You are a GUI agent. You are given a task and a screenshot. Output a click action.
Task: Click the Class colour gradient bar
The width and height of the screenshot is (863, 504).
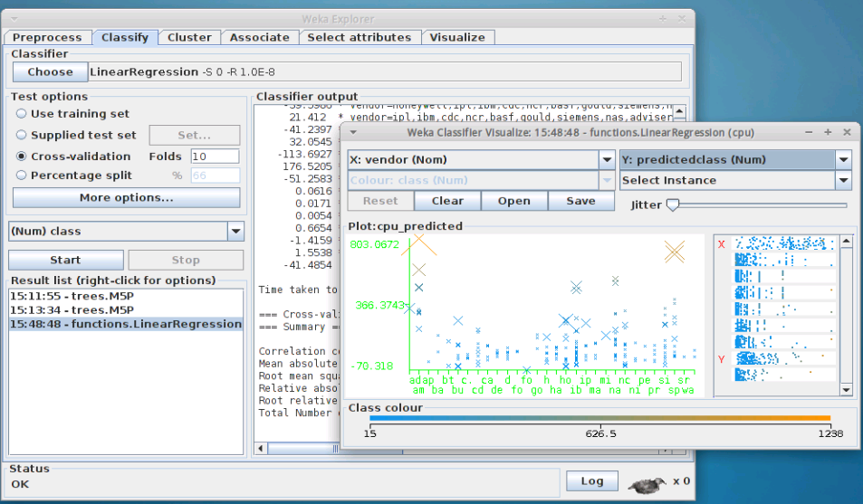pyautogui.click(x=599, y=418)
